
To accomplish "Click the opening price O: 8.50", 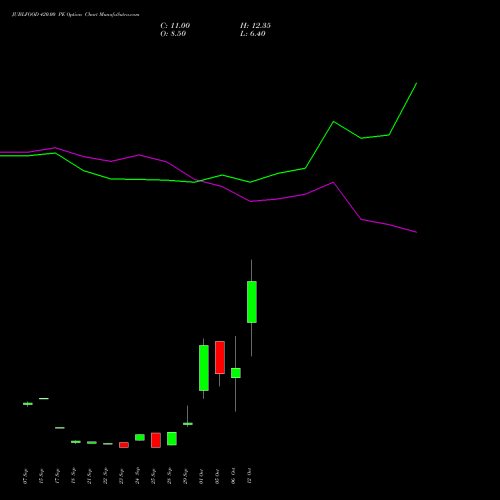I will [x=173, y=34].
